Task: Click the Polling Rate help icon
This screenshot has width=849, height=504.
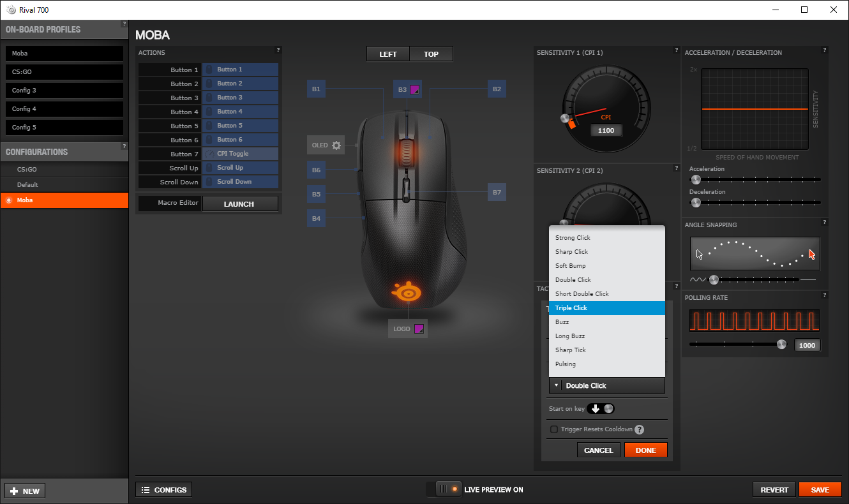Action: click(825, 295)
